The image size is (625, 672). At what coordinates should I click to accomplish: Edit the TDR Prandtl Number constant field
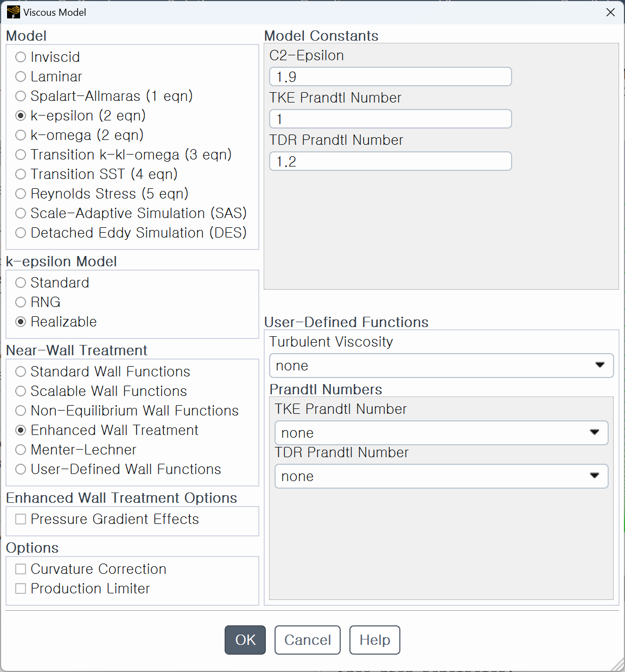point(390,161)
